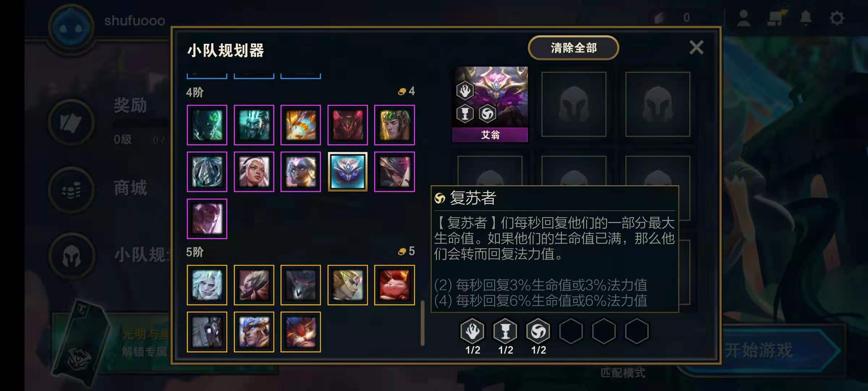
Task: Pick the red Teemo portrait in 5阶
Action: tap(394, 285)
